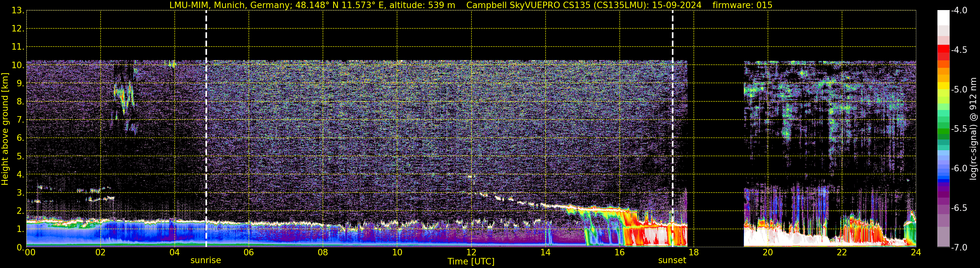Screen dimensions: 980x268
Task: Click the height axis tick label '3.'
Action: coord(20,193)
